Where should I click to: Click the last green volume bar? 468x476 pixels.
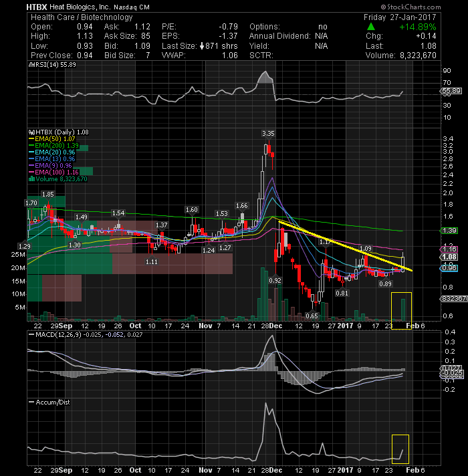pyautogui.click(x=403, y=310)
